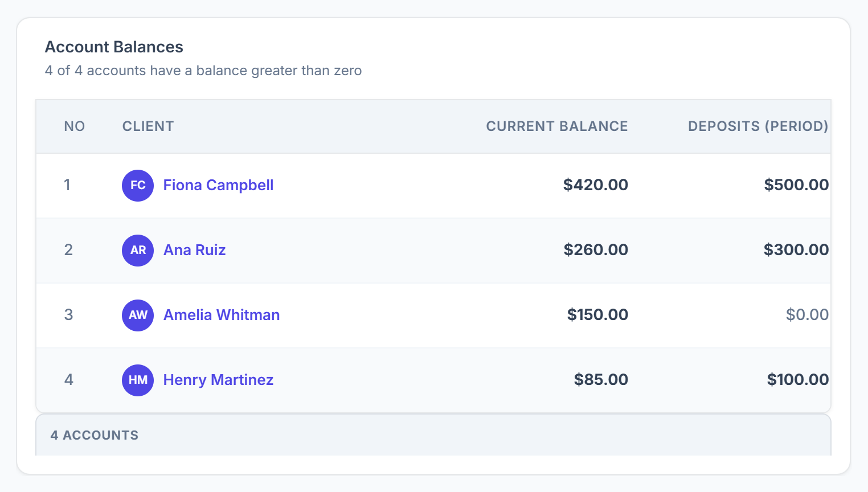
Task: Click the AR avatar icon
Action: (x=138, y=251)
